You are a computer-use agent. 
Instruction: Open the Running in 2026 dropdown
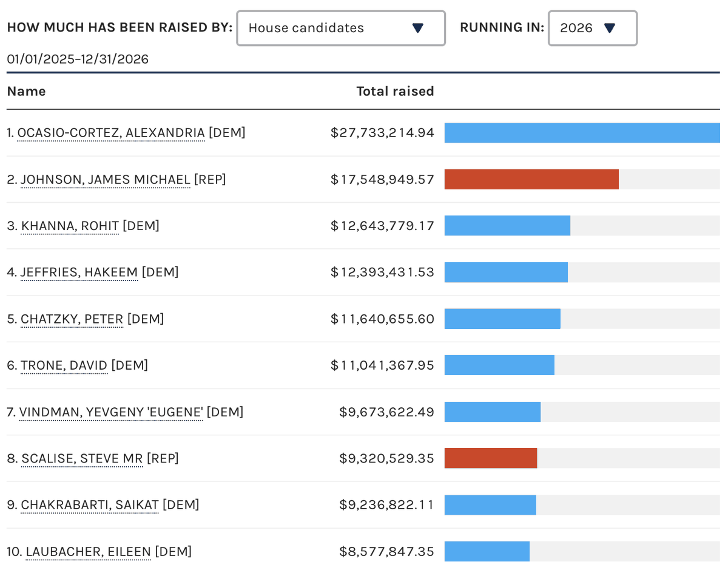(x=593, y=28)
